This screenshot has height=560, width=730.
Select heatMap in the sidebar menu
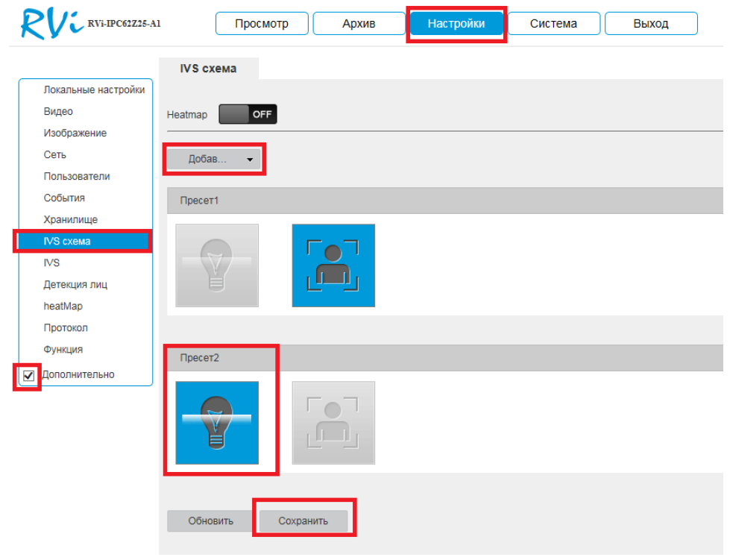pos(63,306)
